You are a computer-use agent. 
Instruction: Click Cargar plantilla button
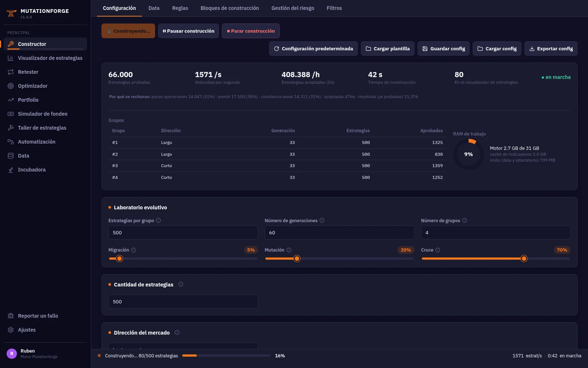[388, 48]
